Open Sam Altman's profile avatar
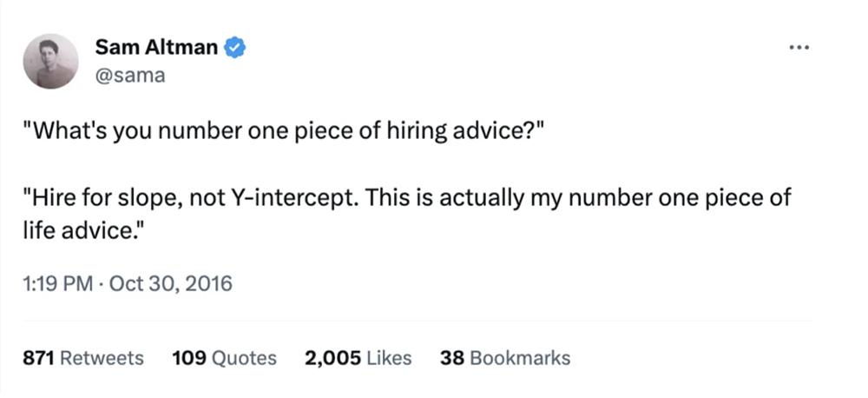Image resolution: width=868 pixels, height=398 pixels. [50, 61]
